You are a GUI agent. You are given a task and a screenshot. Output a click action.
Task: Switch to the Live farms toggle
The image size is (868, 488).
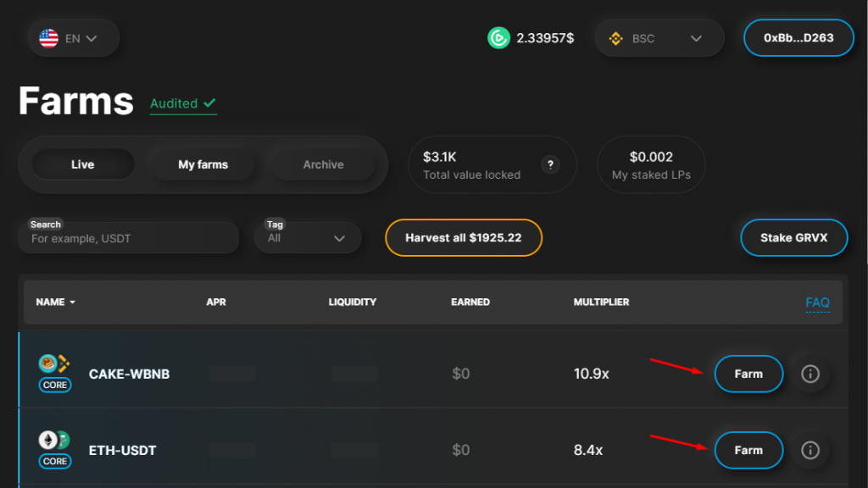[83, 164]
